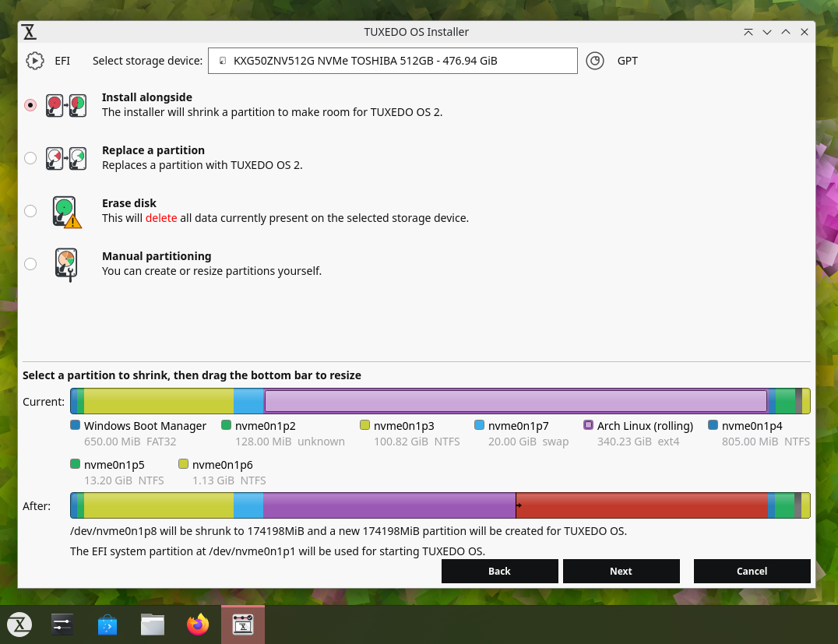Click the Arch Linux (rolling) legend label
838x644 pixels.
645,426
